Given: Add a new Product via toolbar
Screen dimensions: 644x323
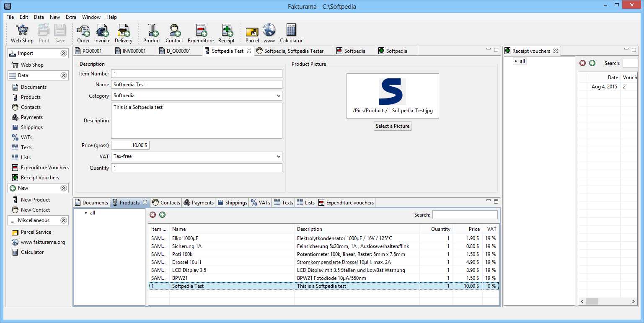Looking at the screenshot, I should tap(152, 34).
